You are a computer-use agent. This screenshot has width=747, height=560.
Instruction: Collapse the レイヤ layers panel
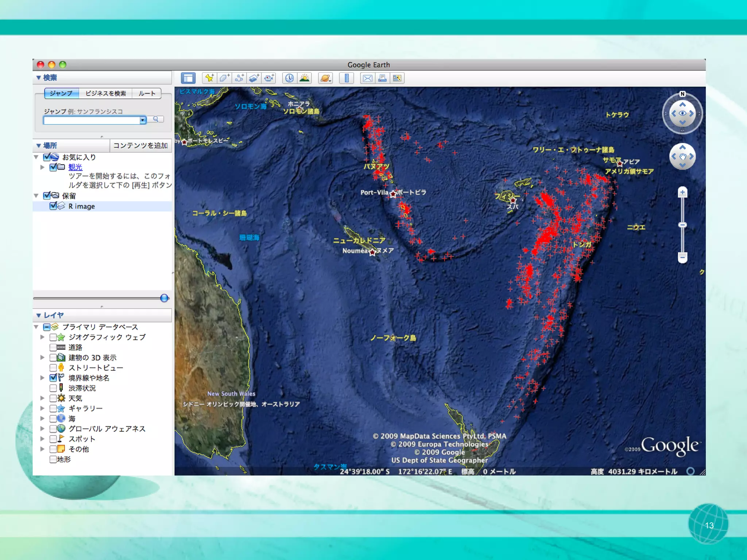39,315
